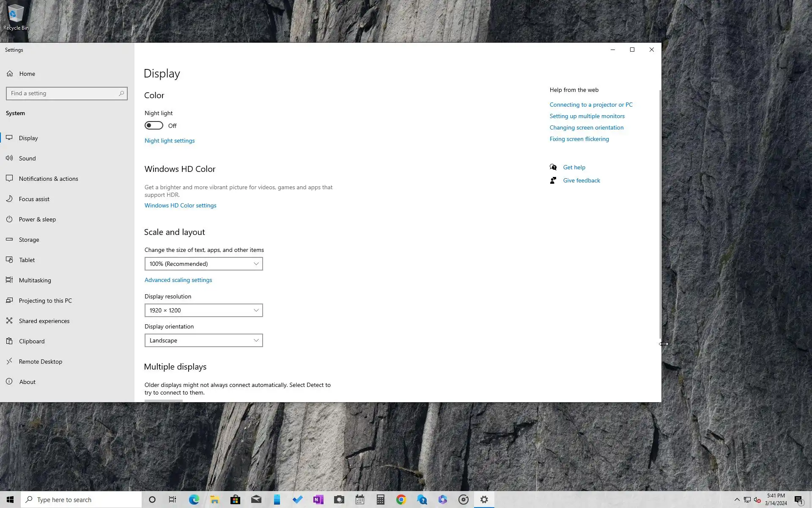Click the Focus assist moon icon

(x=9, y=199)
